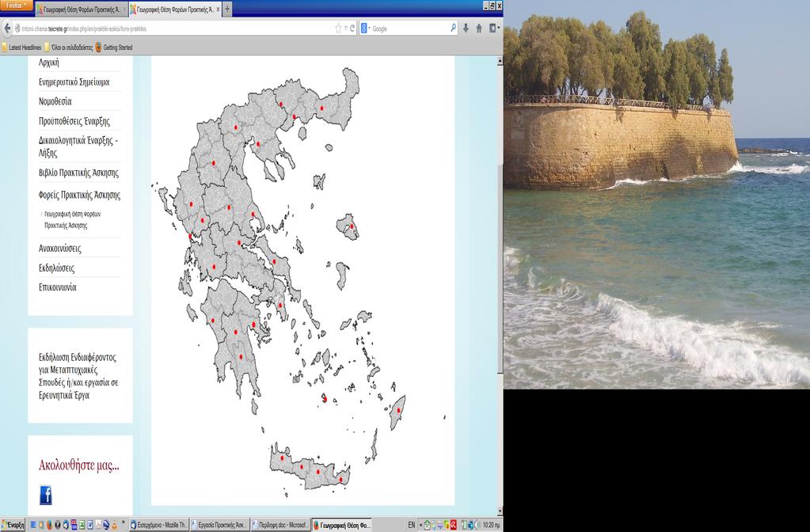Go back to the previous page
The width and height of the screenshot is (810, 532).
pyautogui.click(x=7, y=28)
